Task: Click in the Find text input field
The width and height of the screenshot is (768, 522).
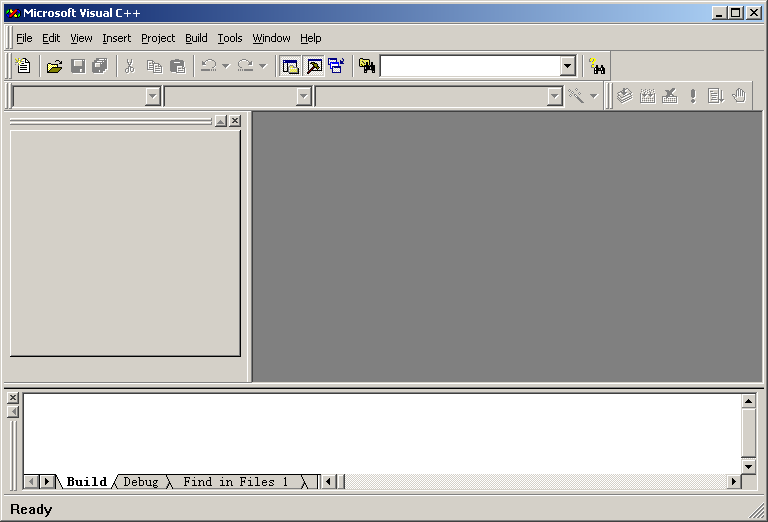Action: 470,66
